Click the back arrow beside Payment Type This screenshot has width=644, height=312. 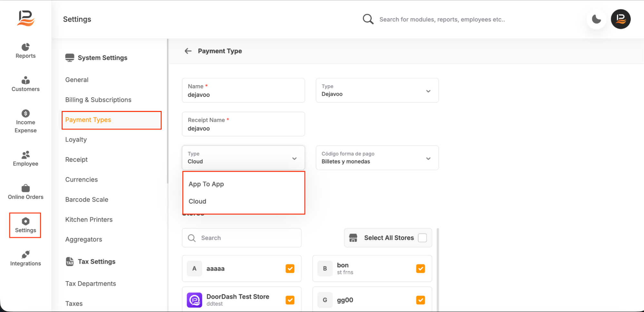click(x=188, y=51)
